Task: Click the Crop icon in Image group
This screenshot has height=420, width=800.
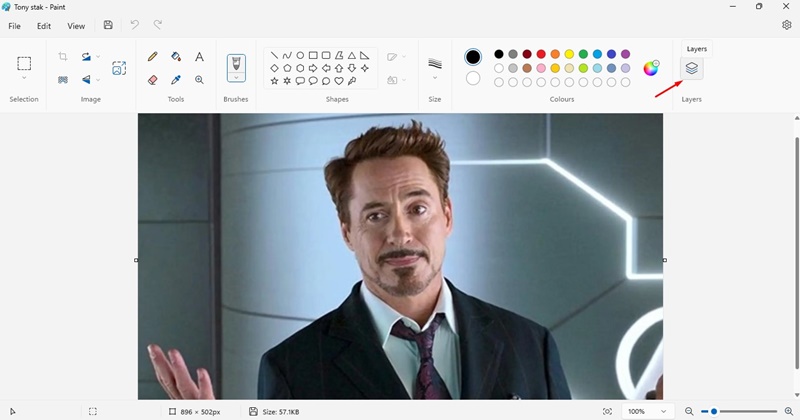Action: [63, 57]
